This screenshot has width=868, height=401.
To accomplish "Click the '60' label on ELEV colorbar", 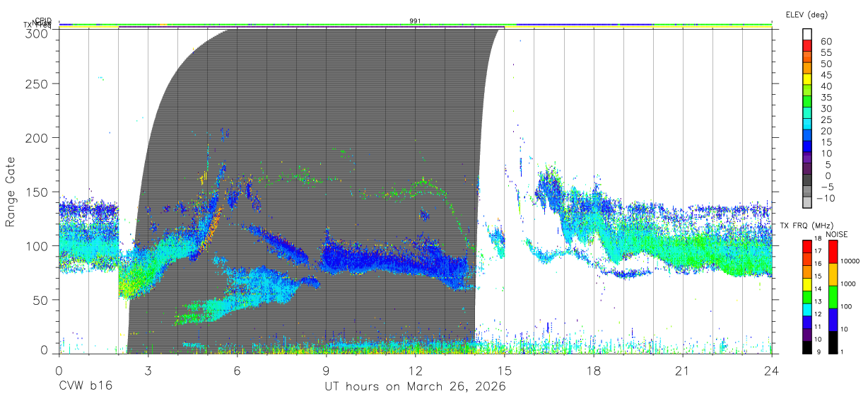I will (x=826, y=41).
